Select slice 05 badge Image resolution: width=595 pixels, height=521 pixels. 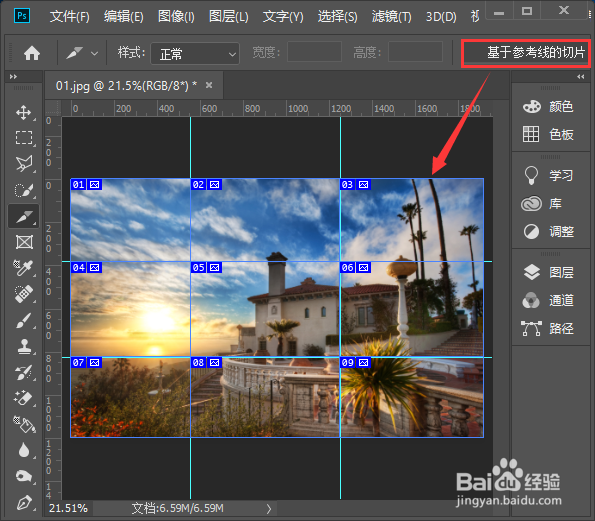pos(206,268)
